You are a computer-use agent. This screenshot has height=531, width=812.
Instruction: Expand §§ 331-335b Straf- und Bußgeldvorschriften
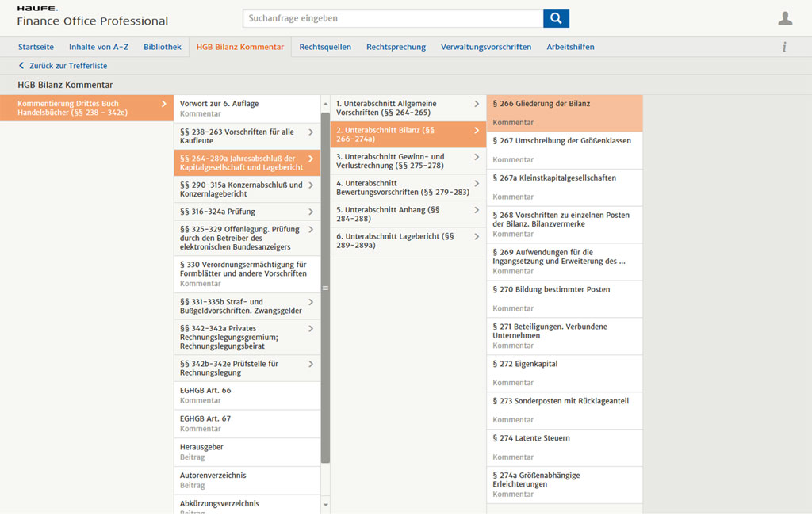click(x=247, y=306)
